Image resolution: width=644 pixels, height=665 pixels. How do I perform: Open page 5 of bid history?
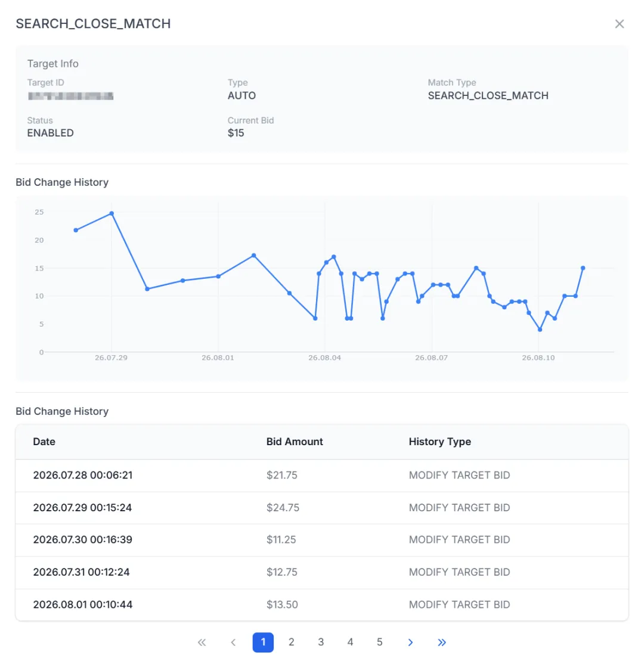point(379,642)
